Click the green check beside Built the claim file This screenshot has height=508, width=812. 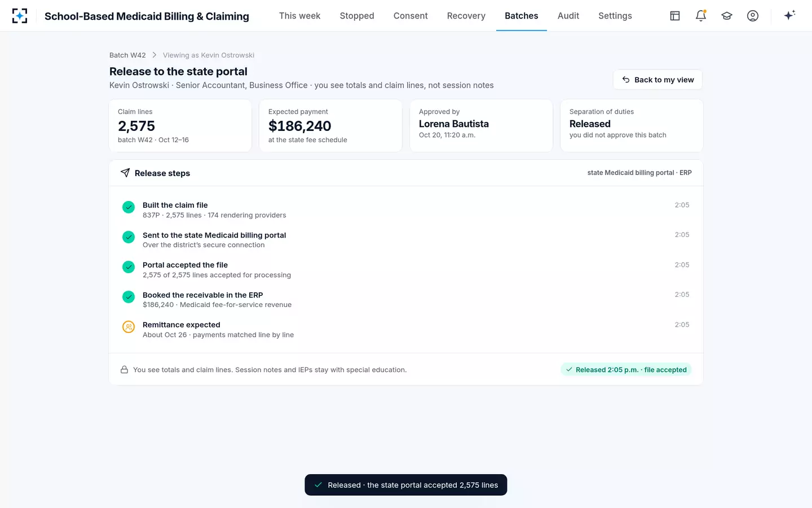click(x=129, y=207)
